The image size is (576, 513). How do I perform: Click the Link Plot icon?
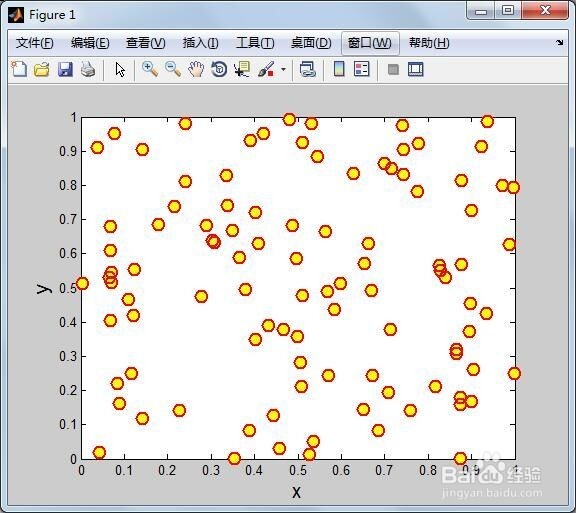[307, 69]
